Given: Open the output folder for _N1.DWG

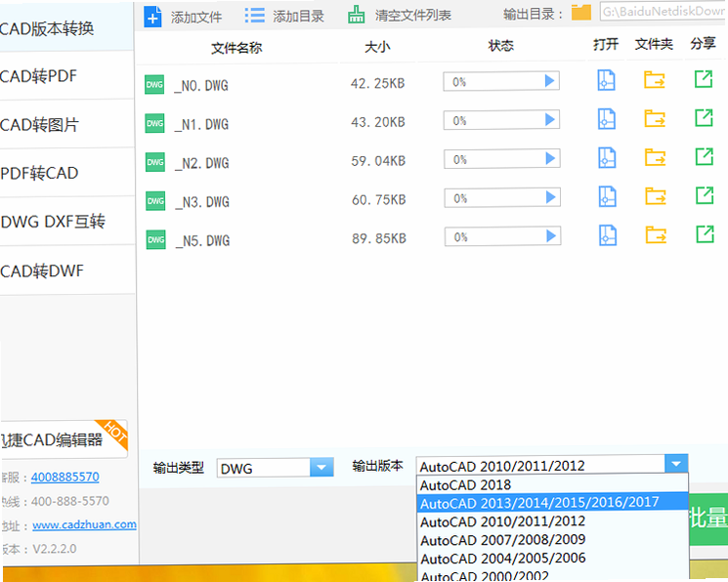Looking at the screenshot, I should [655, 119].
